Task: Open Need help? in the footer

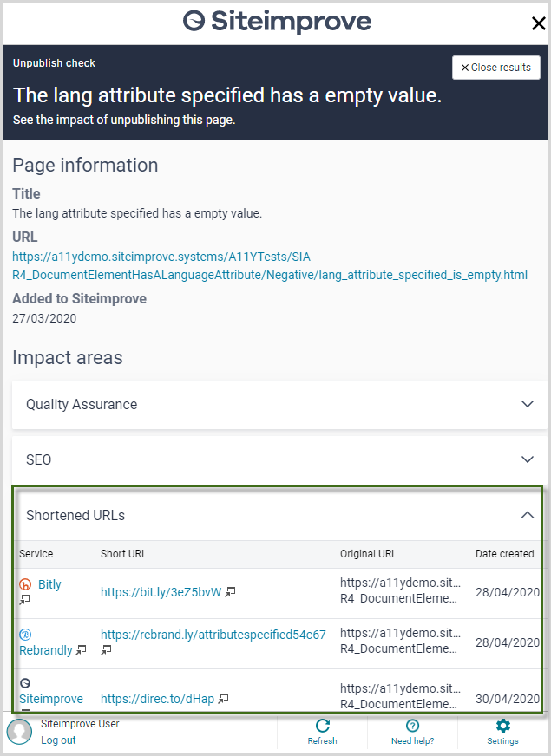Action: [412, 732]
